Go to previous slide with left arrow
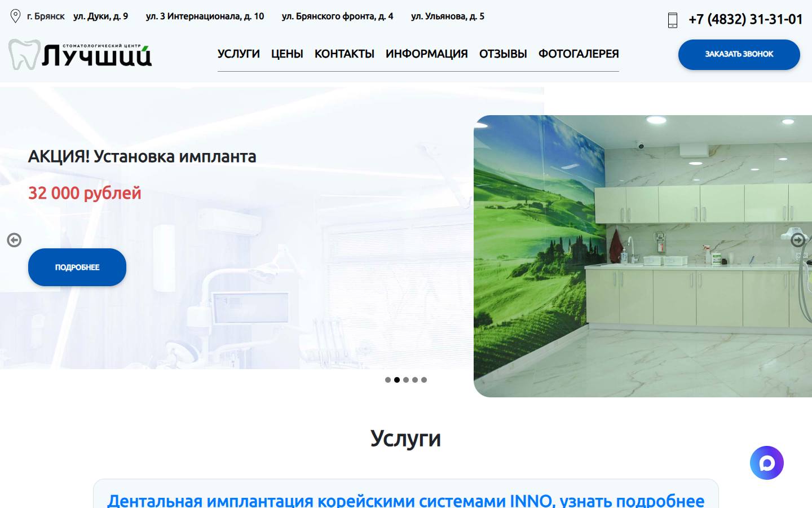This screenshot has height=508, width=812. coord(14,240)
